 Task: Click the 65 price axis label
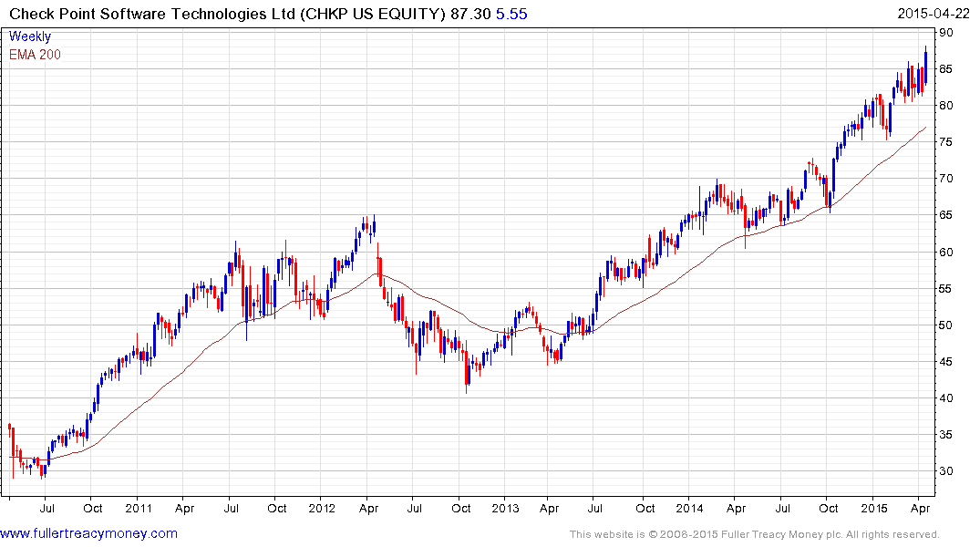click(945, 215)
